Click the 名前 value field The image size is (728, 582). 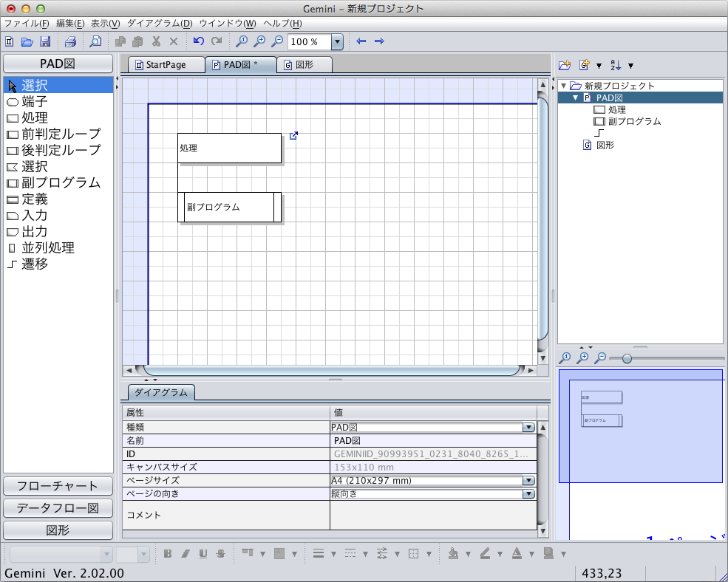tap(433, 441)
